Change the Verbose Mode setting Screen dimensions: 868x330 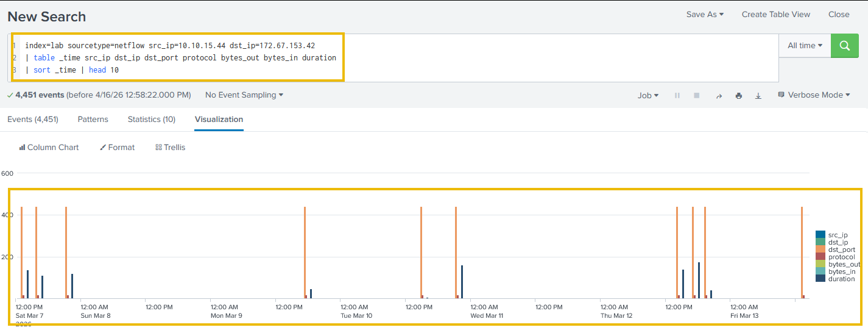click(x=814, y=95)
